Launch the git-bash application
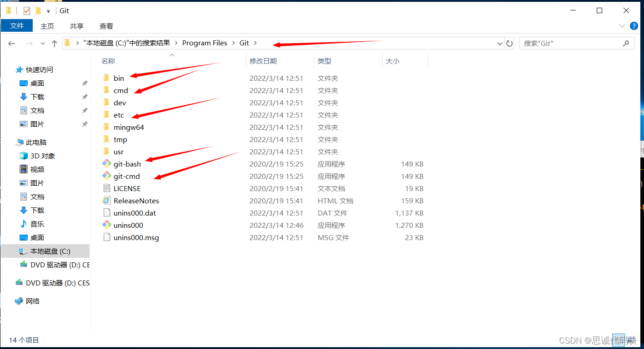This screenshot has width=644, height=349. click(127, 164)
